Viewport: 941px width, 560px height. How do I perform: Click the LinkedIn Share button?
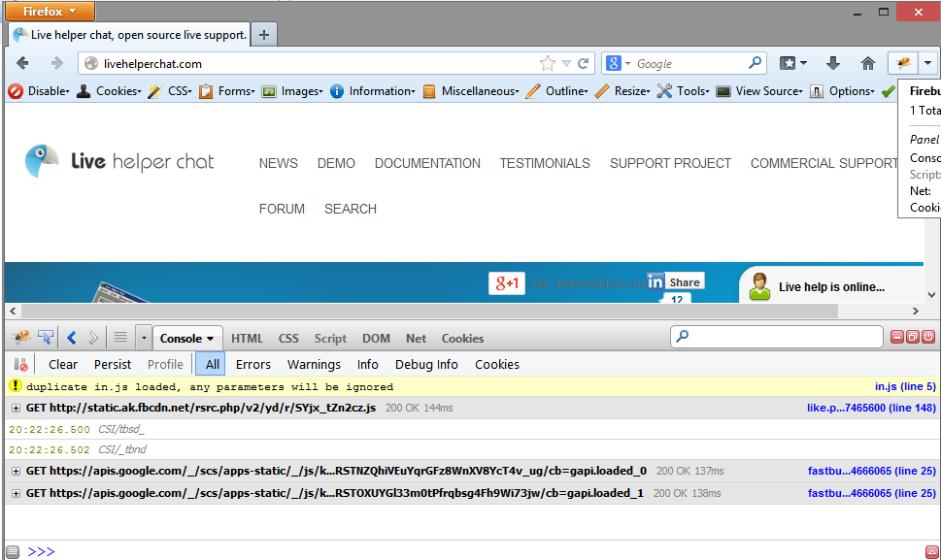point(675,281)
